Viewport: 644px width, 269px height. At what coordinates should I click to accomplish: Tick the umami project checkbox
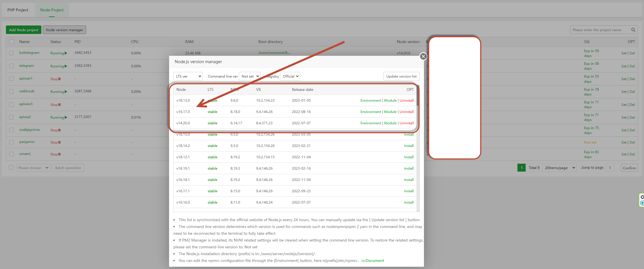[11, 154]
